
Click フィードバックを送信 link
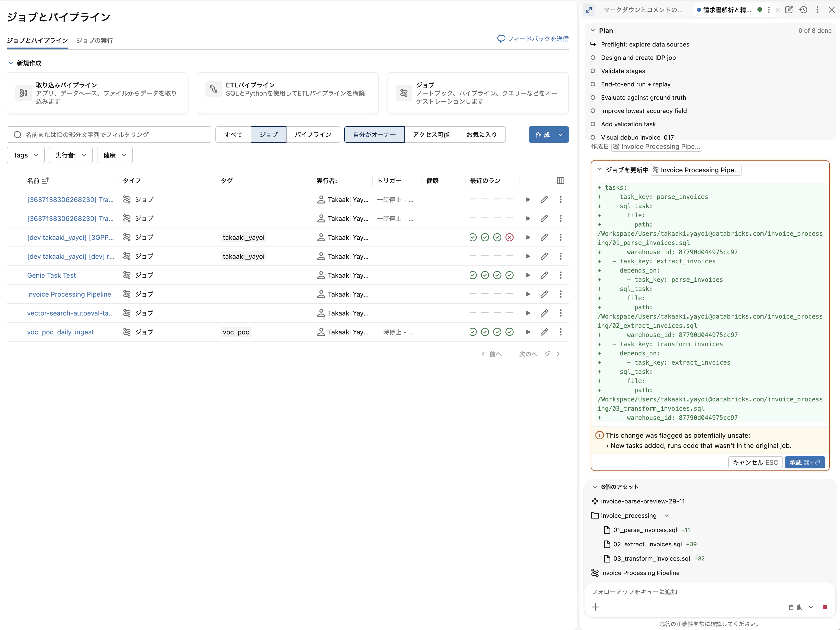click(533, 39)
